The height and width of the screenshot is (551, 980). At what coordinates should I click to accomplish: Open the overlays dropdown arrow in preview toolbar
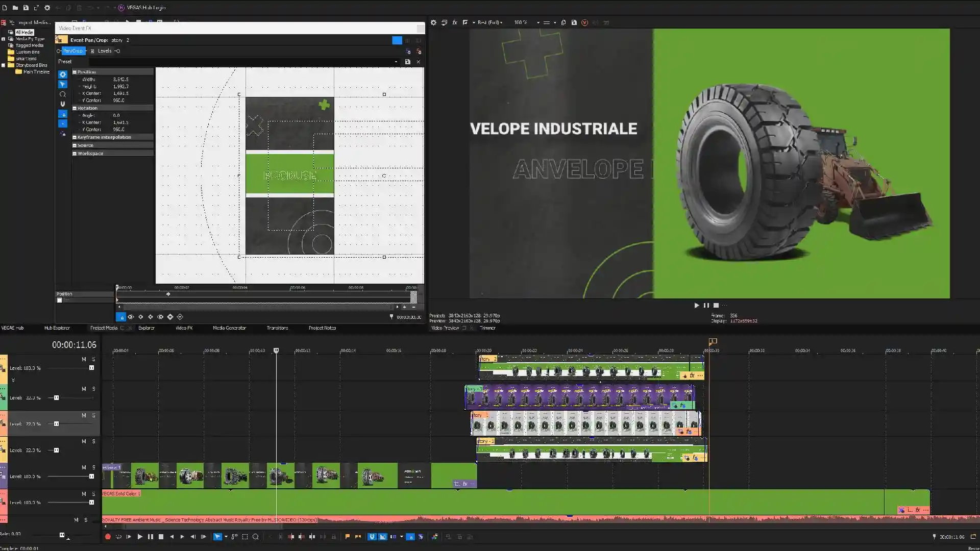pyautogui.click(x=555, y=22)
